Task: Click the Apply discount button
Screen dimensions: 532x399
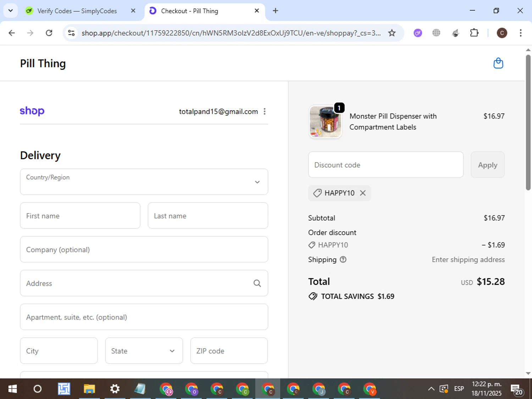Action: (x=488, y=165)
